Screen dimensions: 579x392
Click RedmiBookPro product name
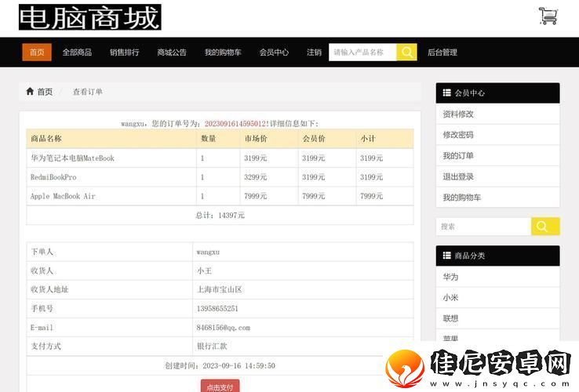coord(53,177)
